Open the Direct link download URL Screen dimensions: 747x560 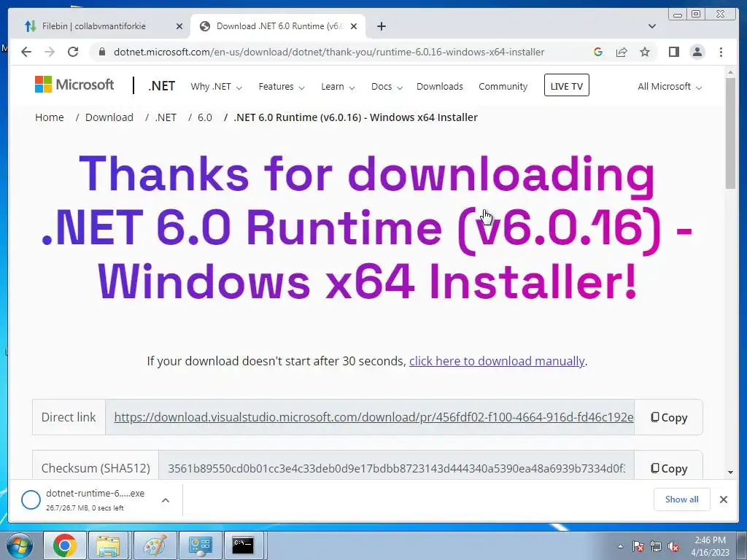coord(373,417)
